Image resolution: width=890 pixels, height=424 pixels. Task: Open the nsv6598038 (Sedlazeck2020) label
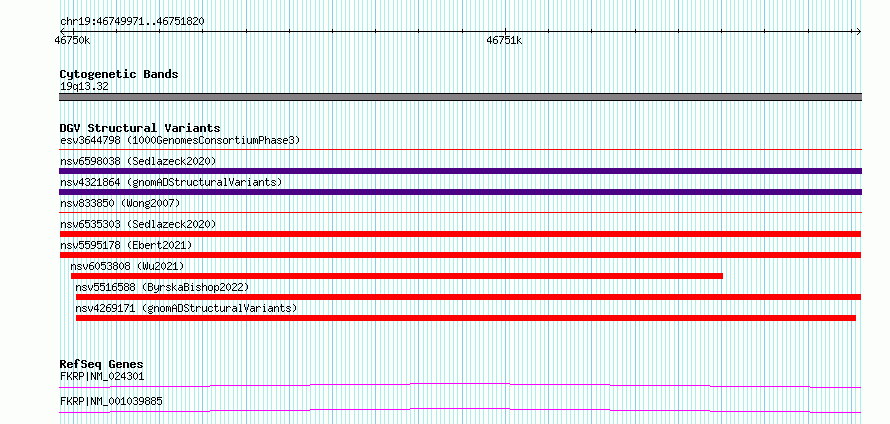[x=138, y=161]
